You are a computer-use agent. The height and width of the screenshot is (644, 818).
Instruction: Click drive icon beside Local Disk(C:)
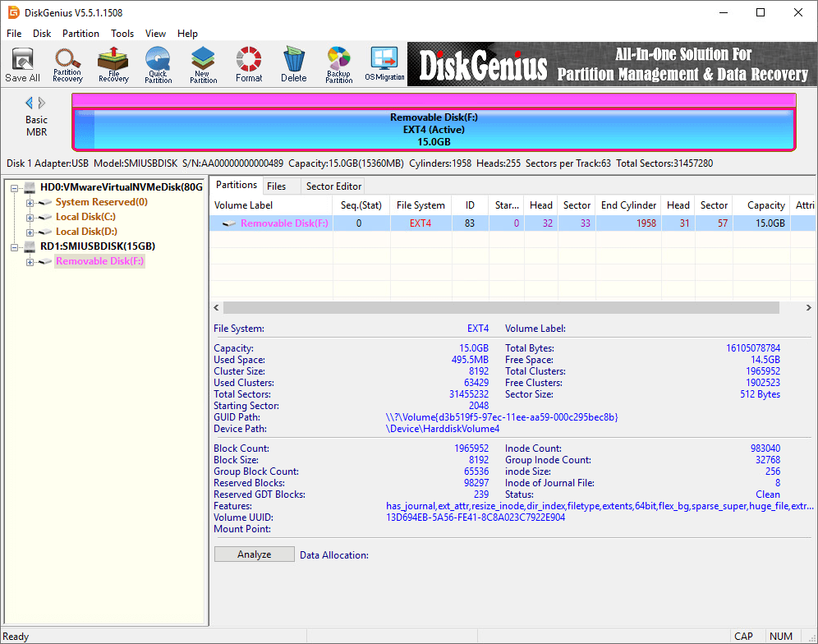45,217
